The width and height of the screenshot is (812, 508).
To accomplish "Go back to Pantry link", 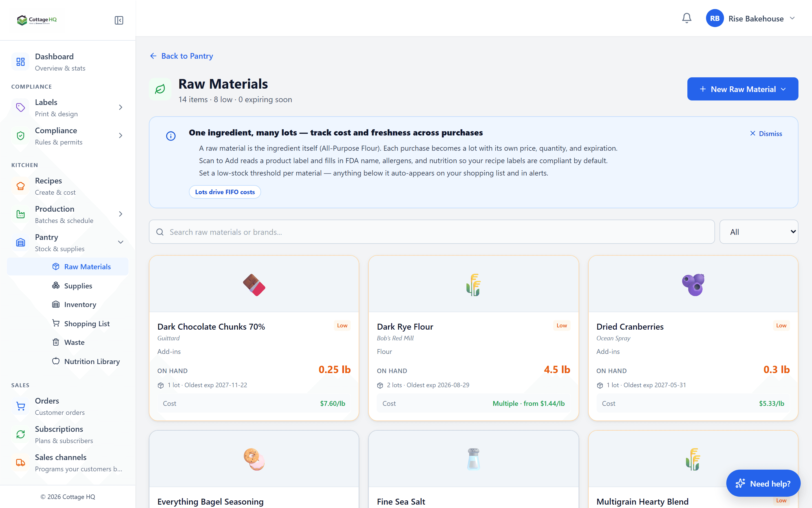I will click(x=181, y=56).
